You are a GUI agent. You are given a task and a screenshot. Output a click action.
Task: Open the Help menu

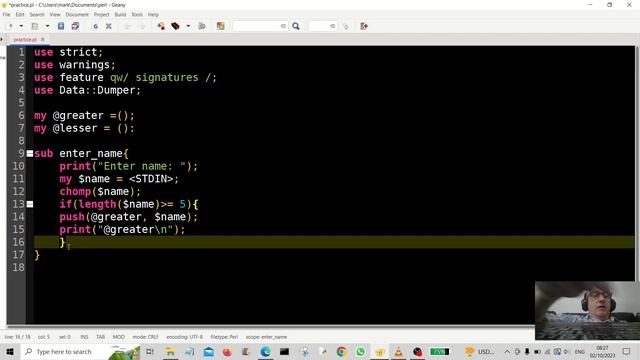(153, 14)
